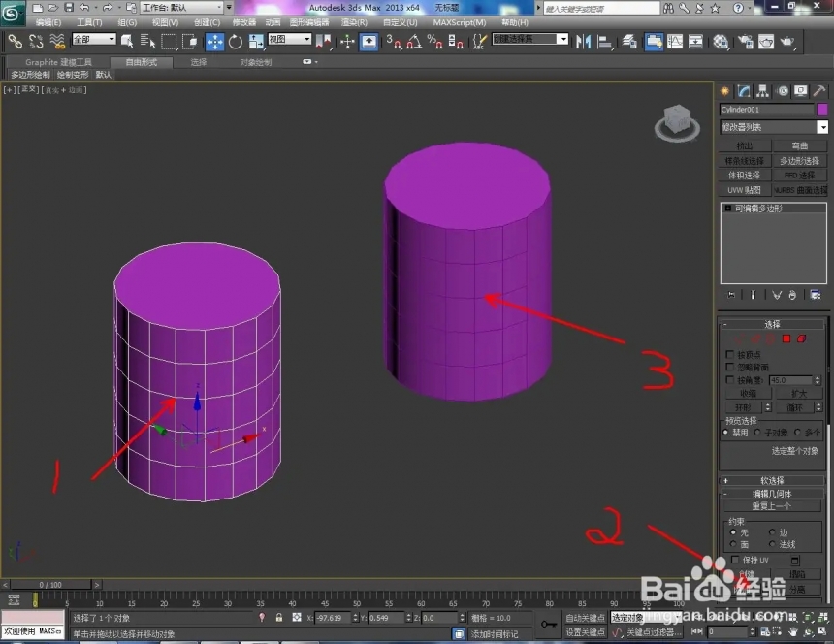This screenshot has width=834, height=644.
Task: Toggle the Angle Snap icon
Action: pos(414,41)
